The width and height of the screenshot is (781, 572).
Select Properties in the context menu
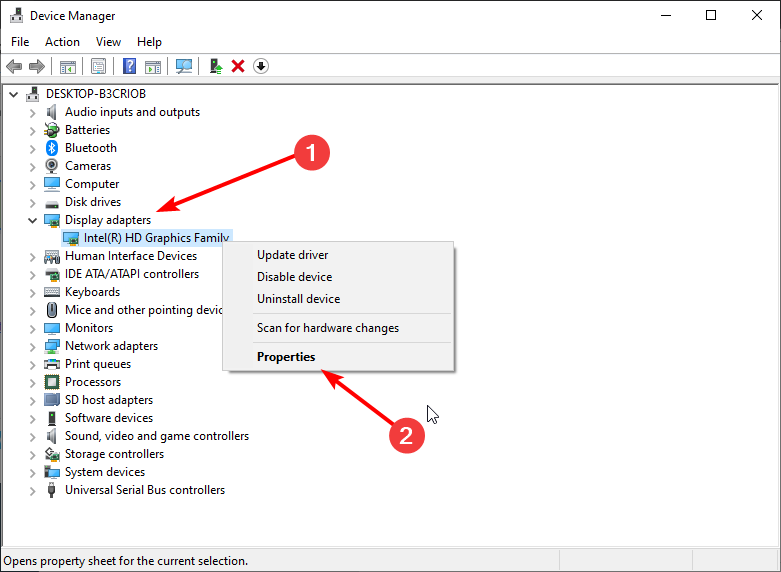pos(338,357)
